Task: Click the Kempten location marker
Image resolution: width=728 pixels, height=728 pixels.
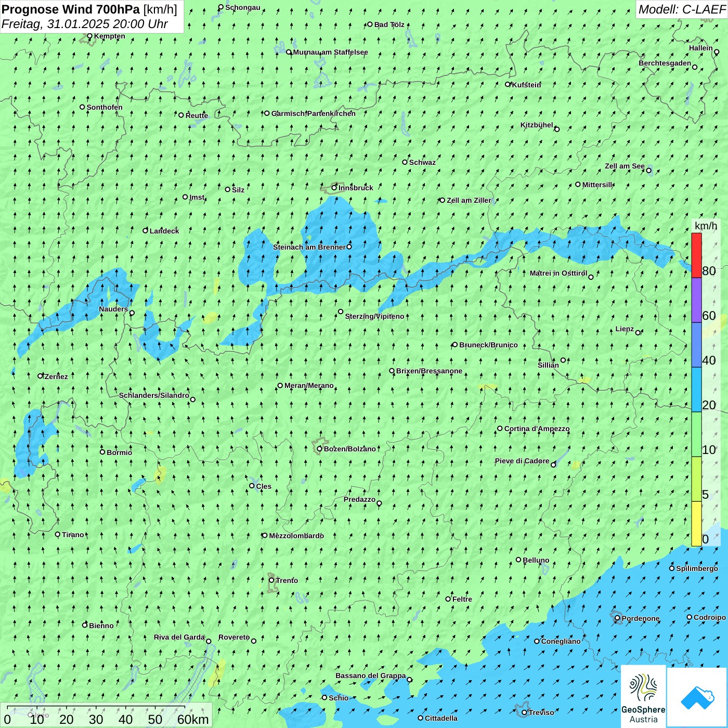Action: (x=89, y=36)
